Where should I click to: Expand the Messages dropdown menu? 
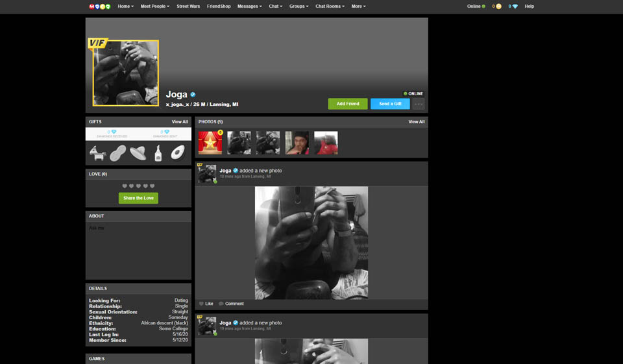point(249,6)
